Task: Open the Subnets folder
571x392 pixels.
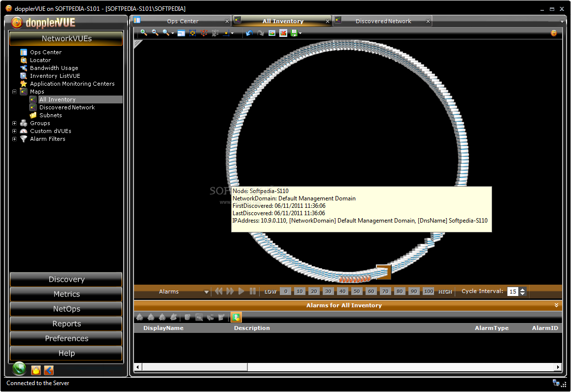Action: pos(51,115)
